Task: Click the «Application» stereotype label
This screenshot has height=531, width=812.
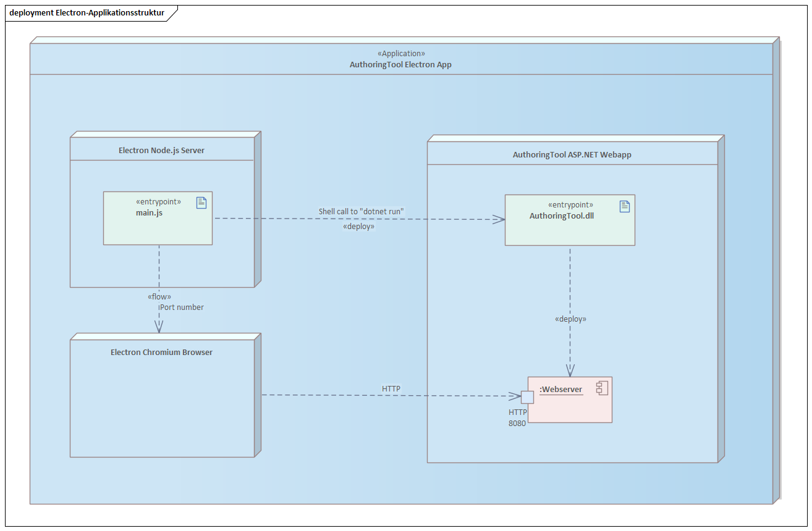Action: click(401, 53)
